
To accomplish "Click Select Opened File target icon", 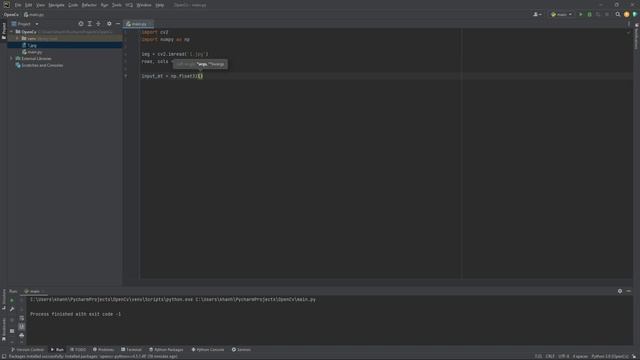I will pyautogui.click(x=81, y=24).
